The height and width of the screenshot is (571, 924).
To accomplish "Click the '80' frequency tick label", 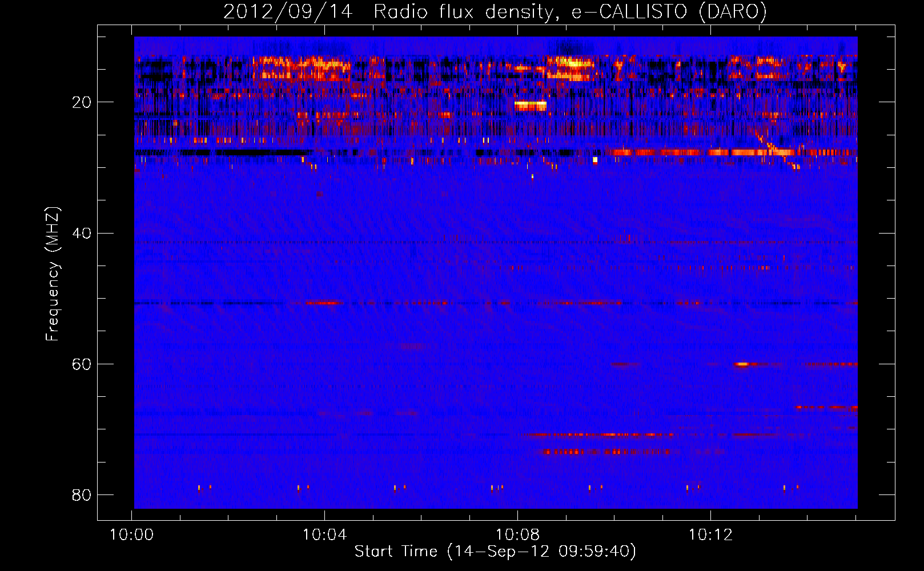I will tap(82, 494).
